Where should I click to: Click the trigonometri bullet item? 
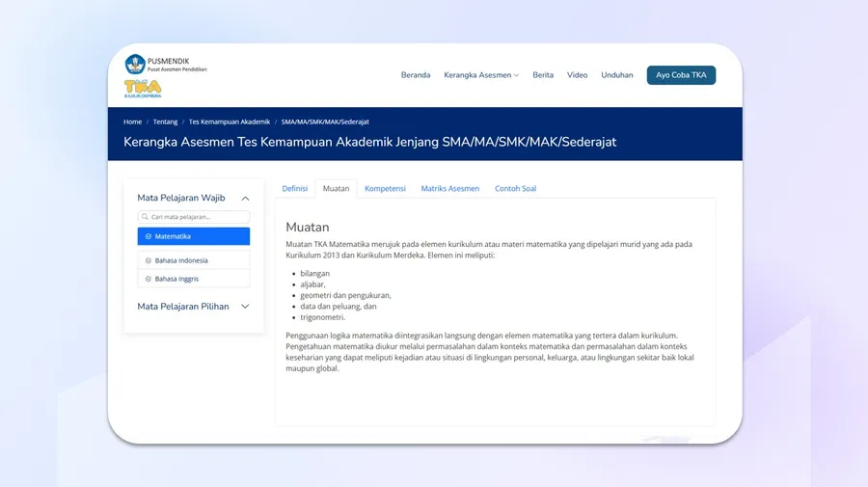point(323,317)
